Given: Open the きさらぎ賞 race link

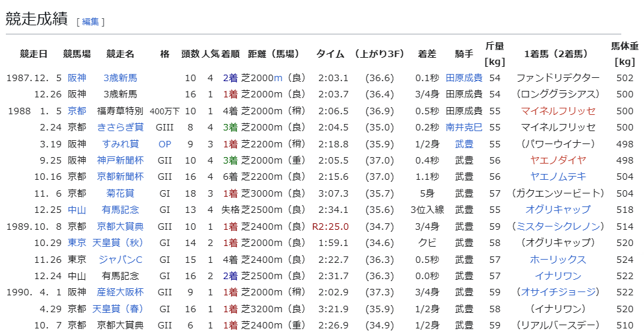Looking at the screenshot, I should pos(120,127).
